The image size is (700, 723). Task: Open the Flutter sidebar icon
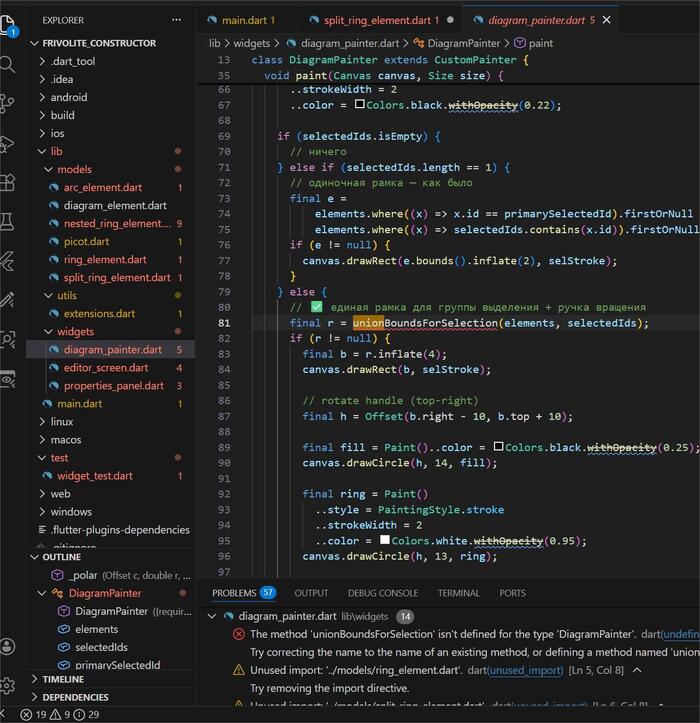(x=8, y=261)
